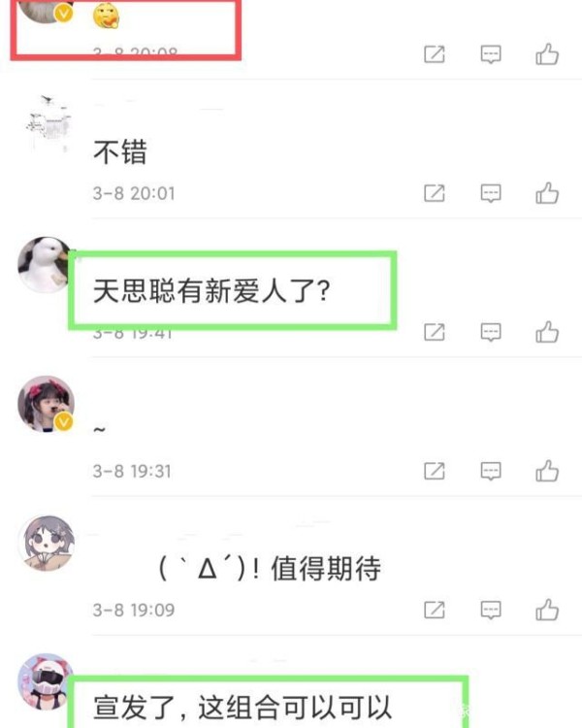The image size is (582, 728).
Task: Like the 值得期待 comment
Action: 547,610
